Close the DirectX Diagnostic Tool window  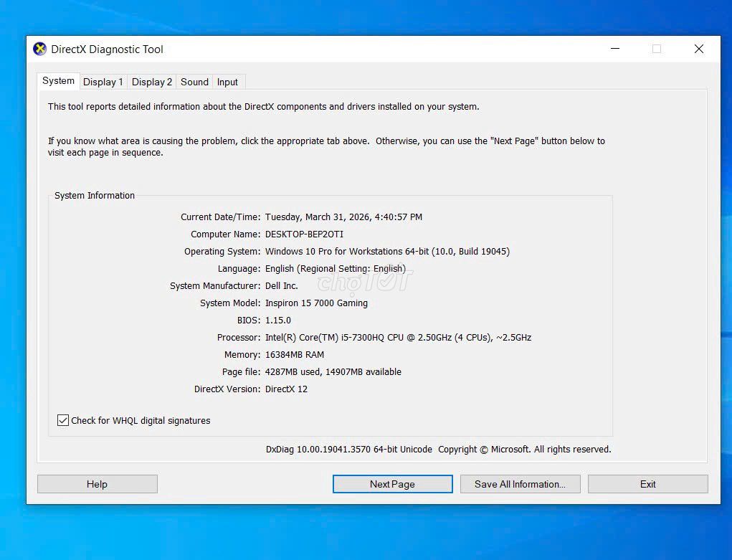pyautogui.click(x=699, y=49)
